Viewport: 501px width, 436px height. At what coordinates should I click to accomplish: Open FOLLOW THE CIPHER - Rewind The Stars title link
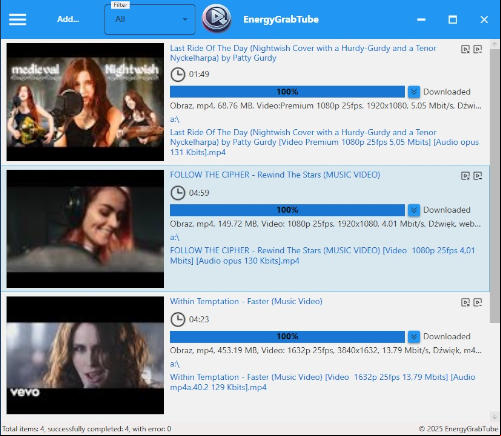pyautogui.click(x=275, y=175)
